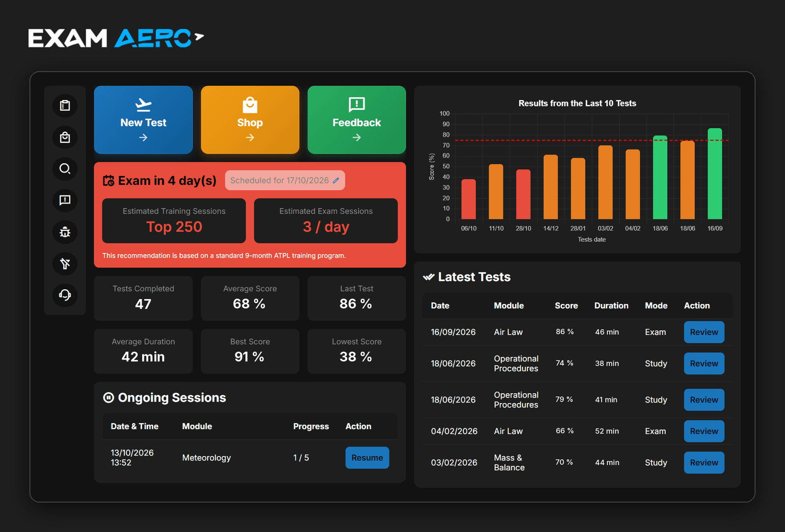Select the Last Test 86 % card
Screen dimensions: 785x532
[x=357, y=298]
